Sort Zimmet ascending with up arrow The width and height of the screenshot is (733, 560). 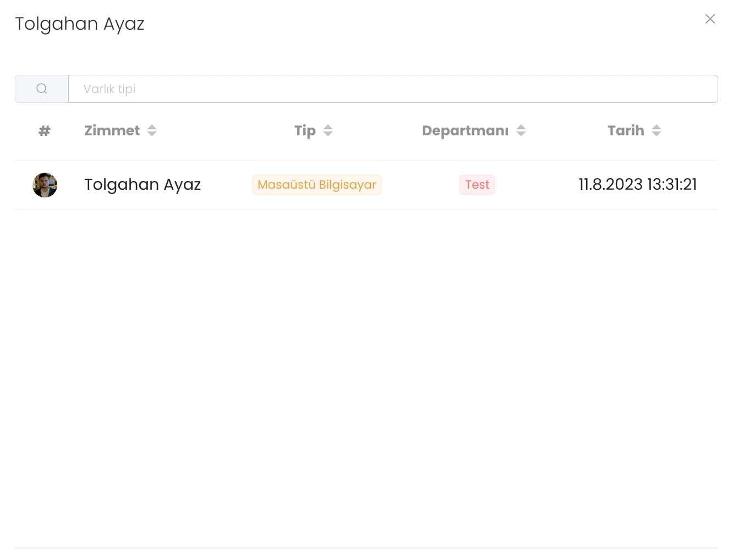point(152,127)
